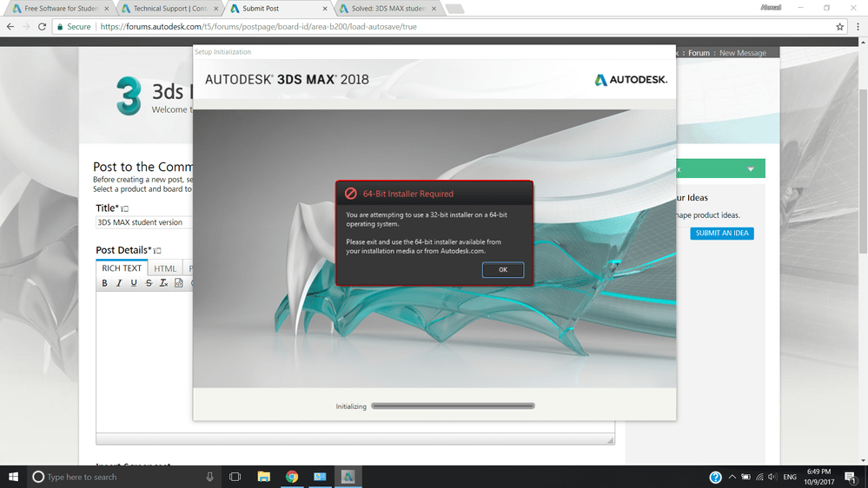This screenshot has width=868, height=488.
Task: Click the battery icon in system tray
Action: pyautogui.click(x=745, y=477)
